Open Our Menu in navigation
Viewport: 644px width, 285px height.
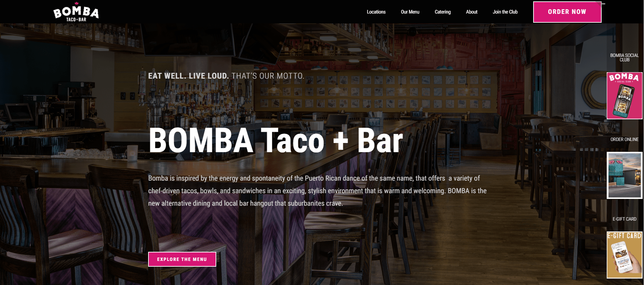click(x=410, y=12)
